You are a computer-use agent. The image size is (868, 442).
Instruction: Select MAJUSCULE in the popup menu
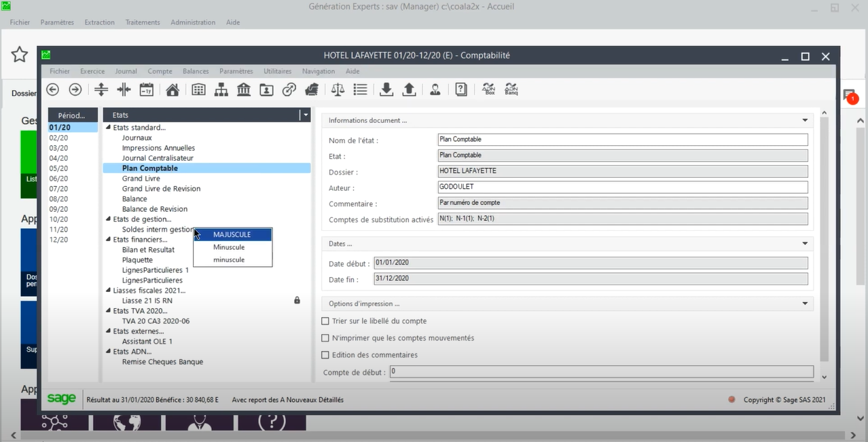(233, 235)
